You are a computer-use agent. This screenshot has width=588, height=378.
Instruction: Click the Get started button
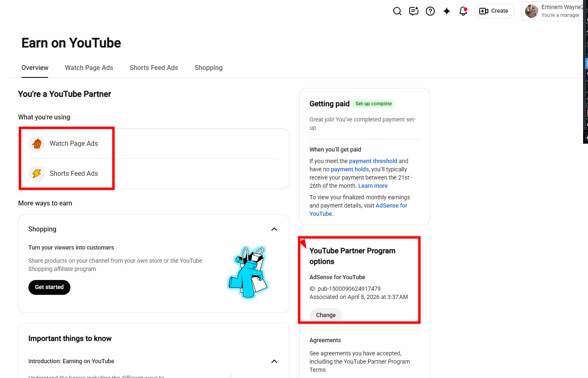pos(49,287)
